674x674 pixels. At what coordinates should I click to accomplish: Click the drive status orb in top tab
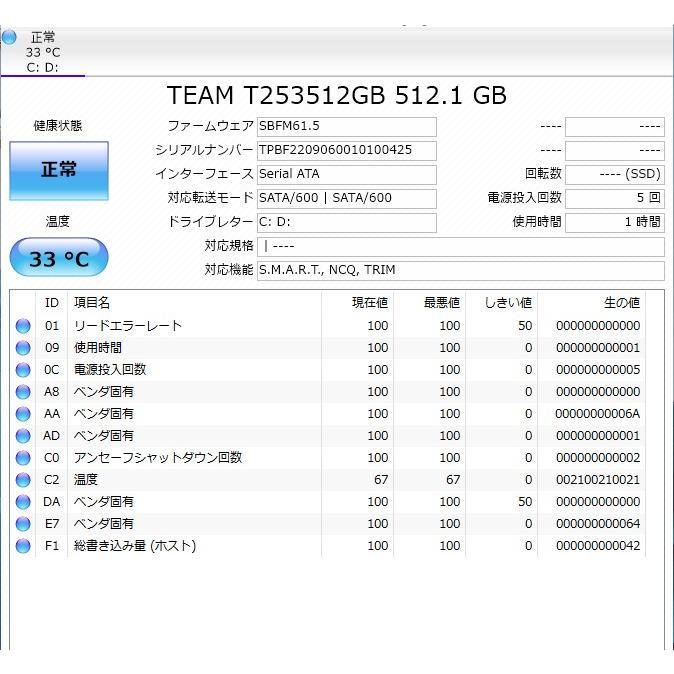(9, 38)
